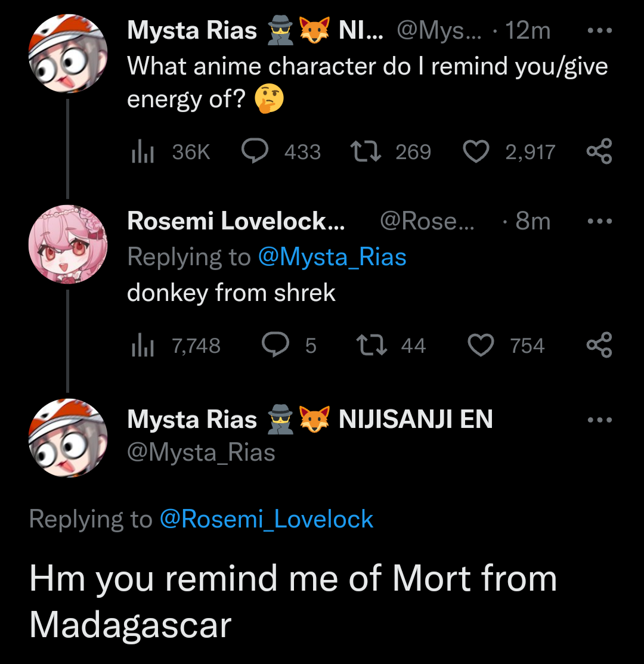Open replies on Mysta's first tweet
The width and height of the screenshot is (644, 664).
click(x=255, y=151)
